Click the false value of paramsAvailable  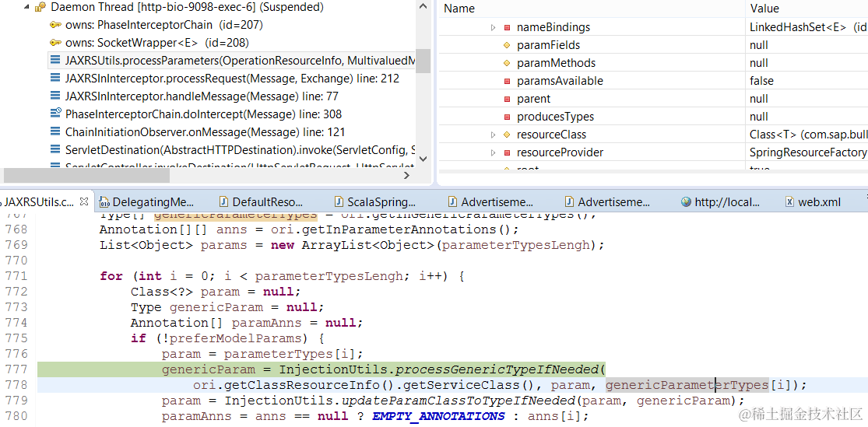coord(761,81)
